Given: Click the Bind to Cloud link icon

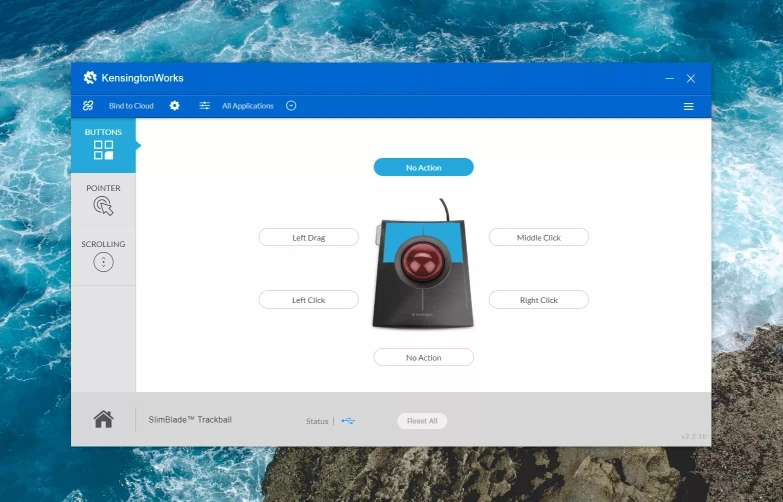Looking at the screenshot, I should pos(88,105).
